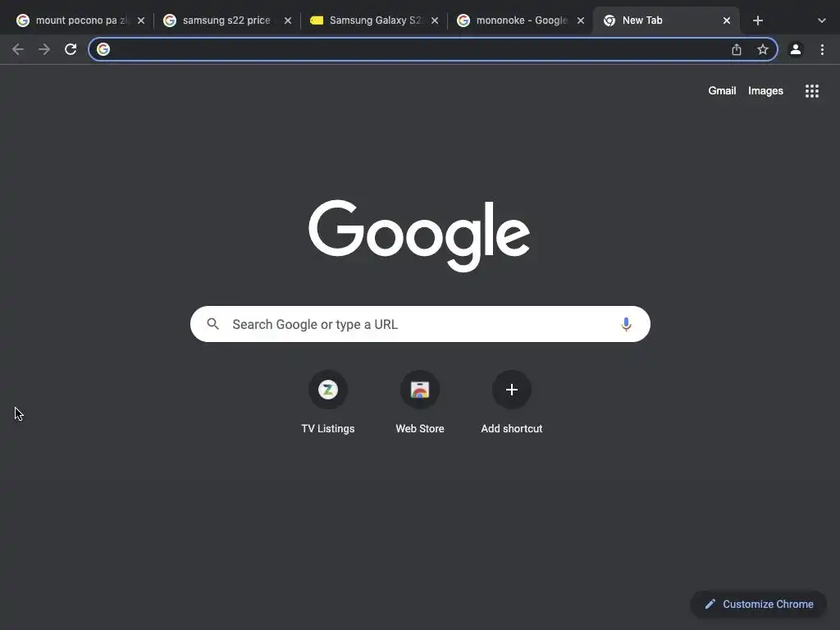
Task: Close the samsung s22 price tab
Action: coord(288,21)
